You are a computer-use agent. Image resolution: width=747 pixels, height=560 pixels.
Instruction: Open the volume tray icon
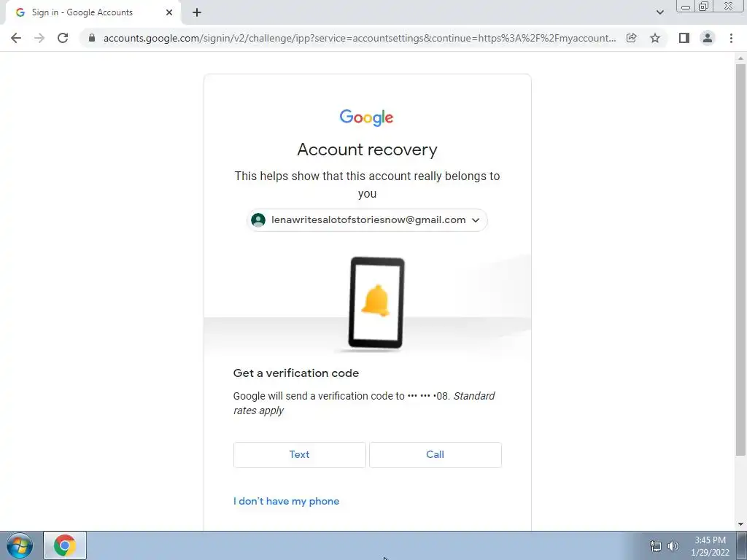pyautogui.click(x=673, y=546)
